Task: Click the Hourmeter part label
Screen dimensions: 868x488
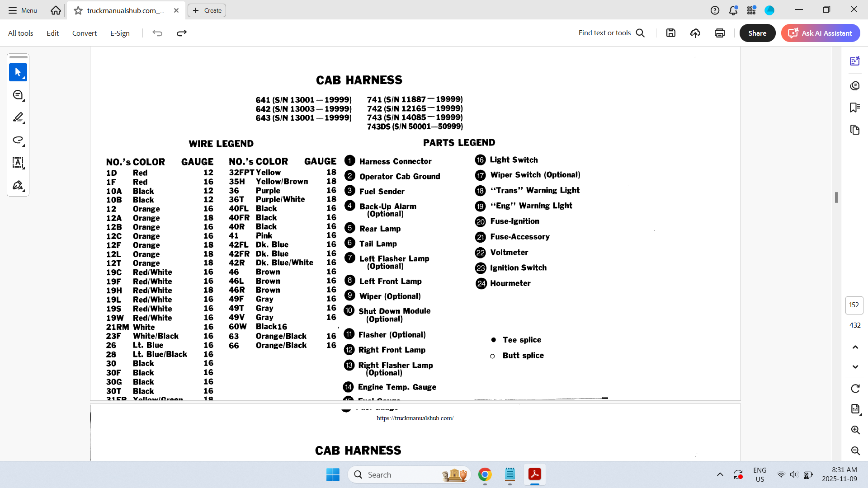Action: click(510, 283)
